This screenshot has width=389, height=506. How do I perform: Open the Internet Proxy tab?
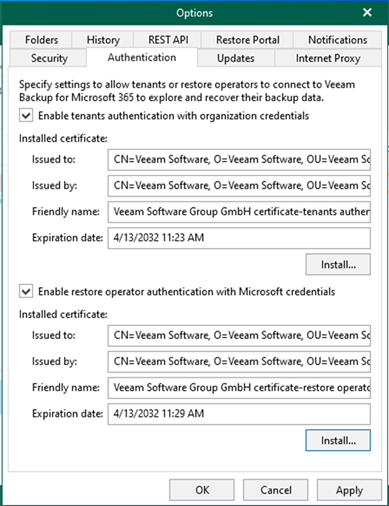pyautogui.click(x=328, y=58)
